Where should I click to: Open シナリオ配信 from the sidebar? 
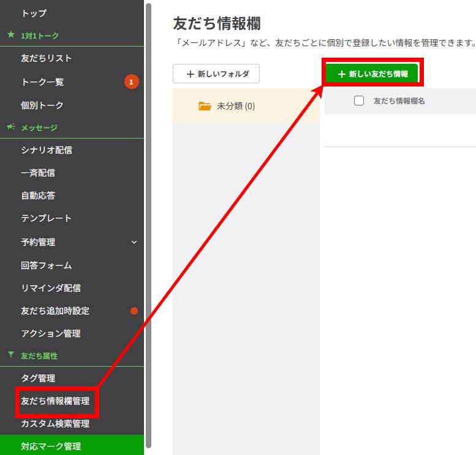[47, 150]
